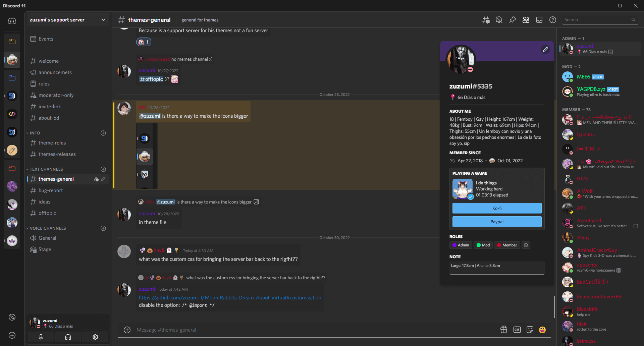Image resolution: width=644 pixels, height=346 pixels.
Task: Open the about-bd channel
Action: coord(68,118)
